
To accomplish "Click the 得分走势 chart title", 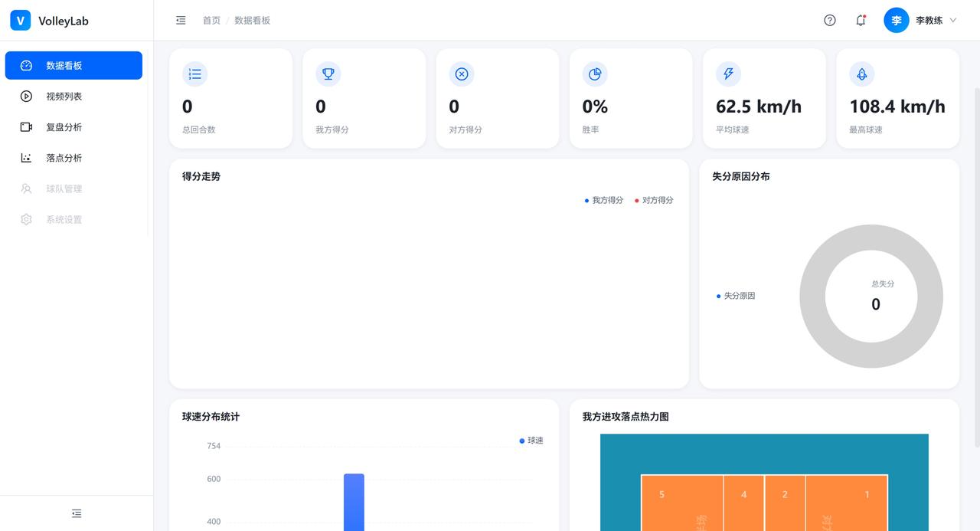I will (201, 176).
